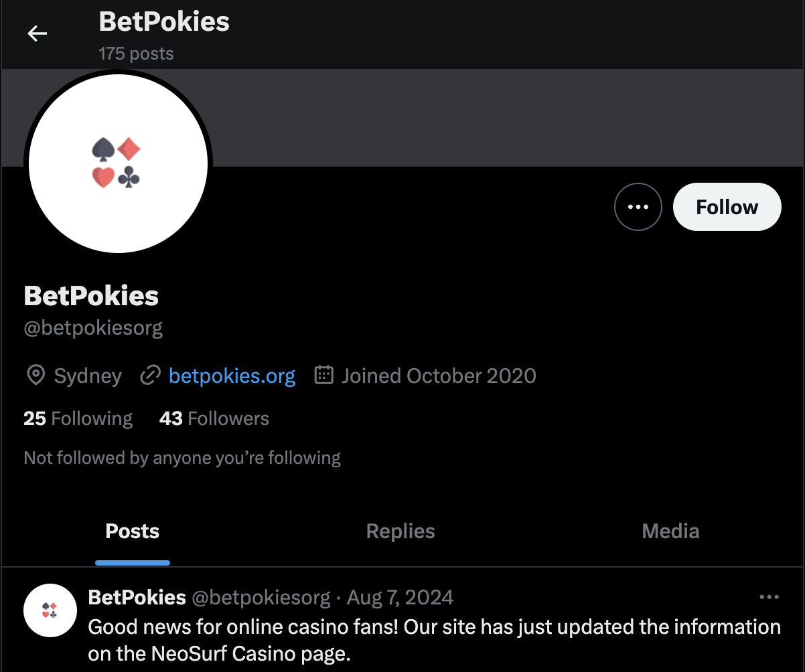View the 43 Followers list
Image resolution: width=805 pixels, height=672 pixels.
coord(214,418)
